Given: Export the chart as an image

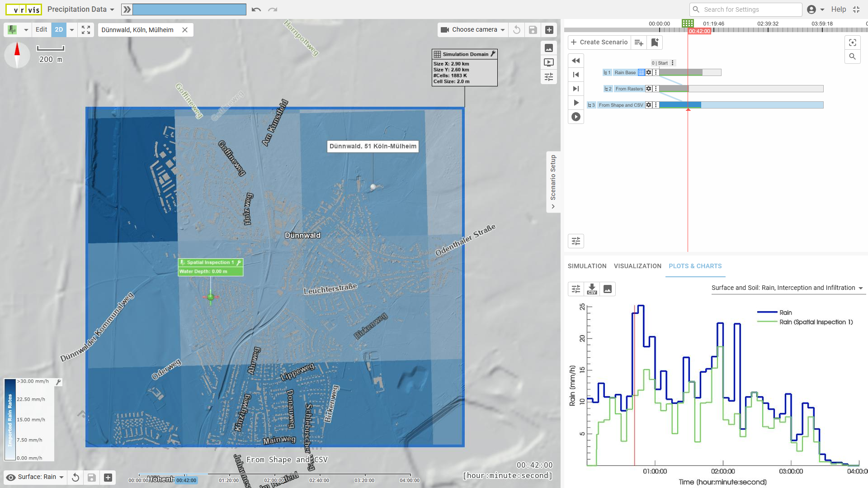Looking at the screenshot, I should click(x=608, y=289).
